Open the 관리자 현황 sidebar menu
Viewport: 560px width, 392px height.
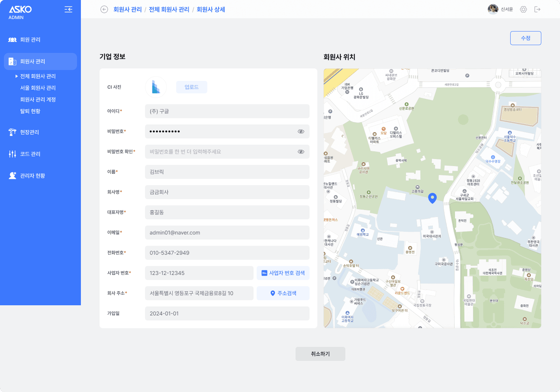pos(40,176)
